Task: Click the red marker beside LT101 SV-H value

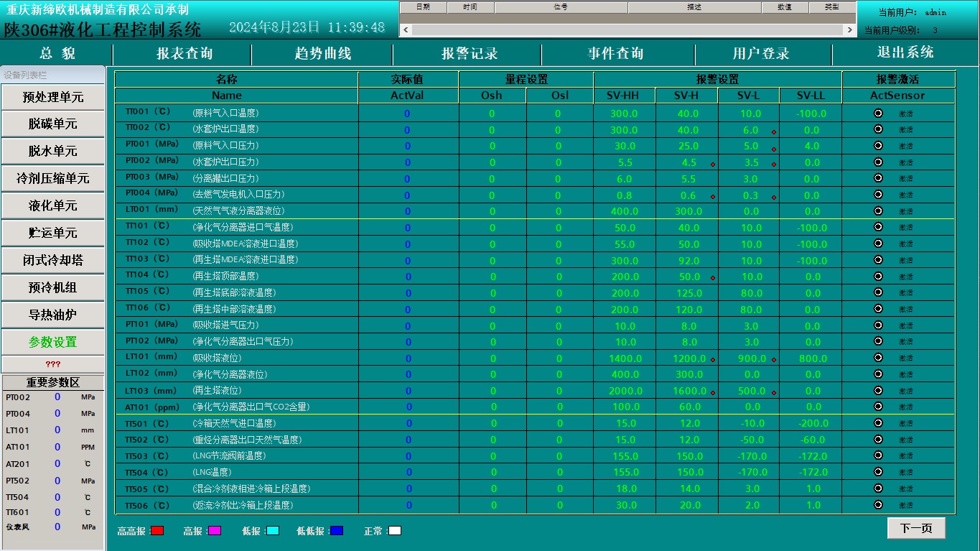Action: click(712, 361)
